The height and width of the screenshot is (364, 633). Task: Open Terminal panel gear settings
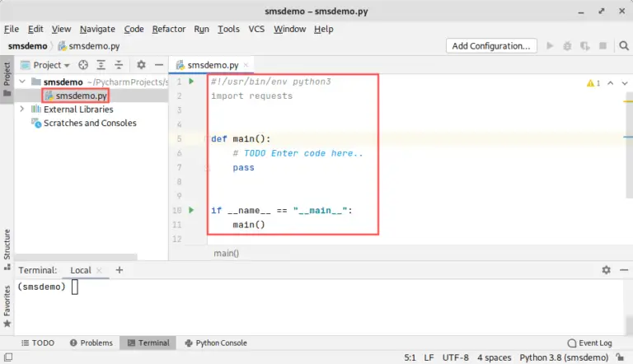[606, 270]
